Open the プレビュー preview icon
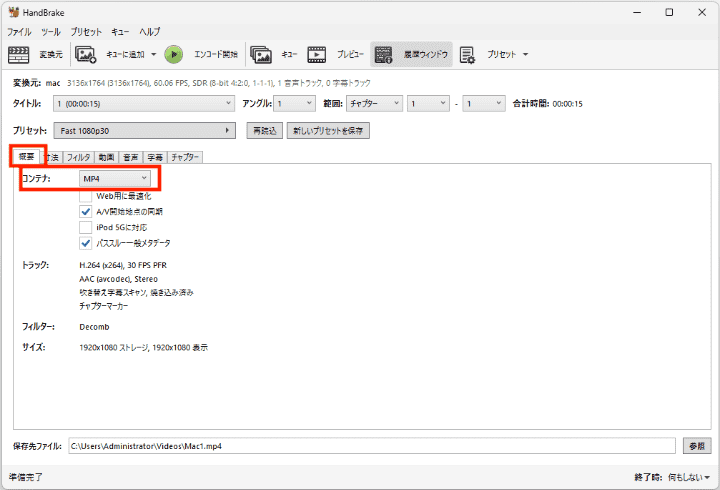 pos(317,54)
